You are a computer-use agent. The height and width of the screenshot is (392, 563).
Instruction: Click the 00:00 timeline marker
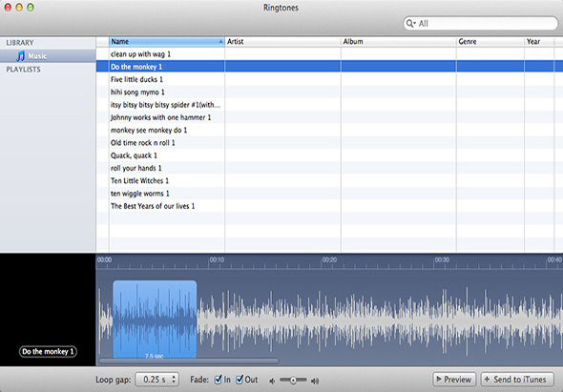(x=104, y=259)
